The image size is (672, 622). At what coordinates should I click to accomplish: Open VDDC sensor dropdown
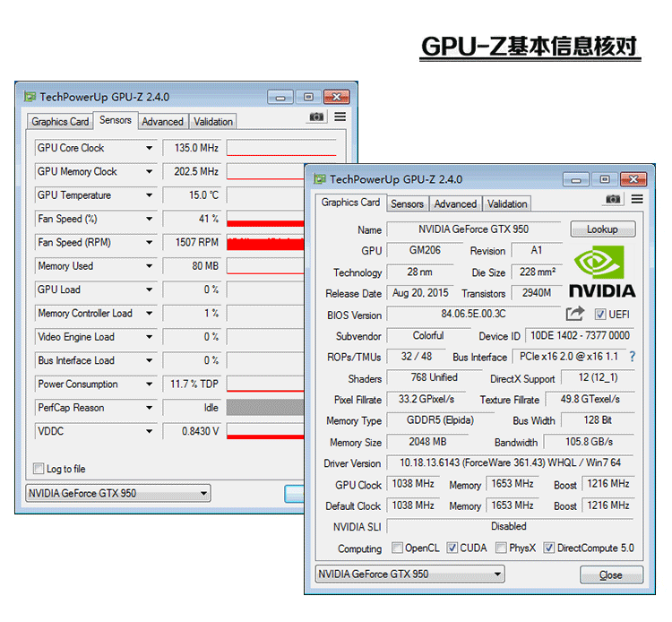click(149, 431)
